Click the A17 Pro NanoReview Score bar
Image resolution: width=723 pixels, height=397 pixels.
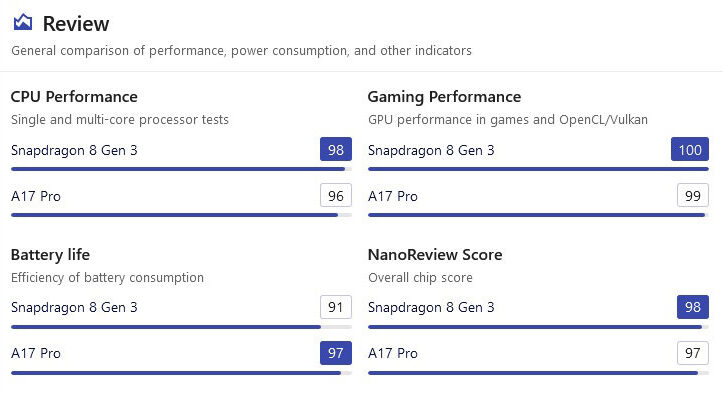pos(539,373)
